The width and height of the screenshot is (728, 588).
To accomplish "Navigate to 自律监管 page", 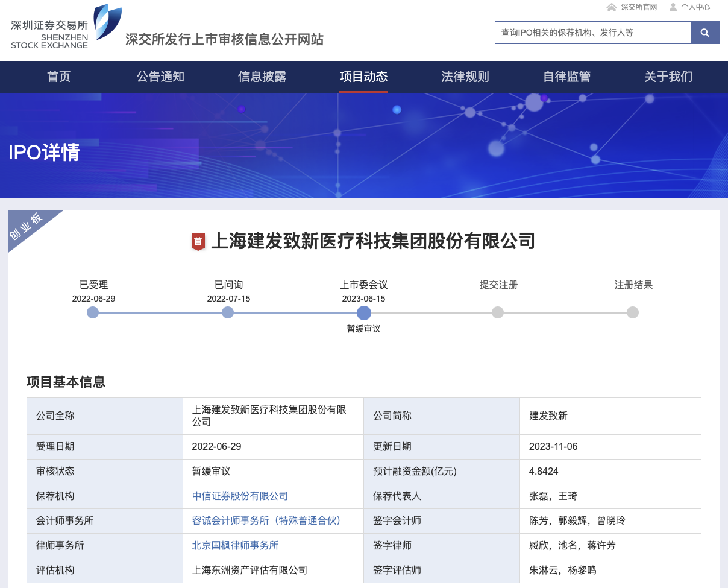I will 566,77.
